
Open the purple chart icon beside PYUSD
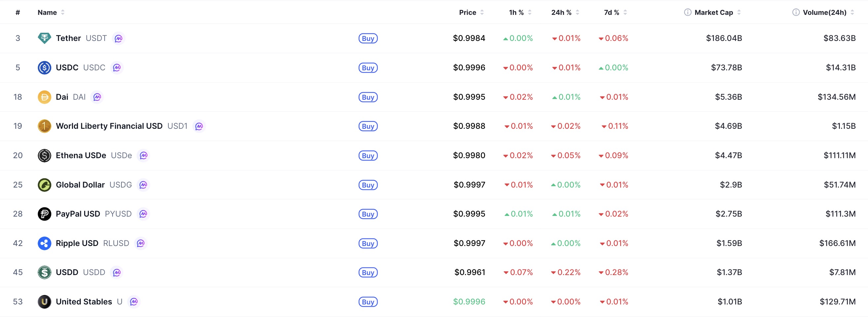tap(143, 214)
